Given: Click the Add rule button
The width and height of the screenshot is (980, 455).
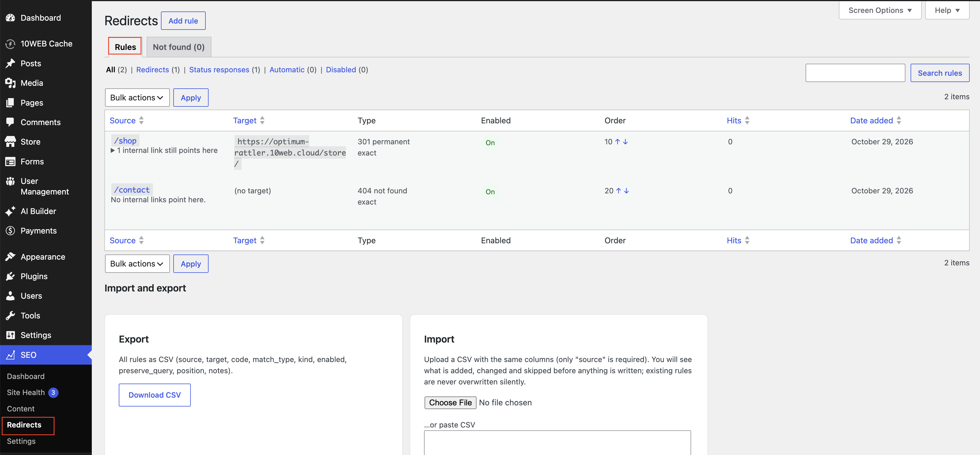Looking at the screenshot, I should 183,21.
